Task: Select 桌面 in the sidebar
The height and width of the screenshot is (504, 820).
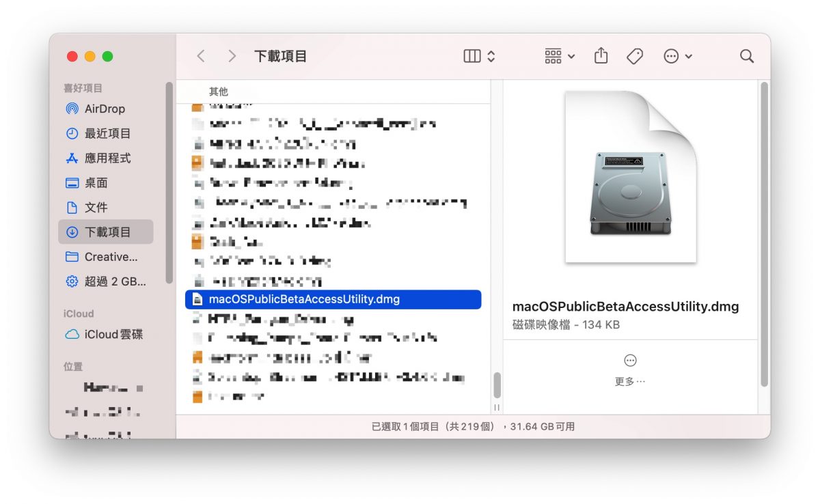Action: coord(105,182)
